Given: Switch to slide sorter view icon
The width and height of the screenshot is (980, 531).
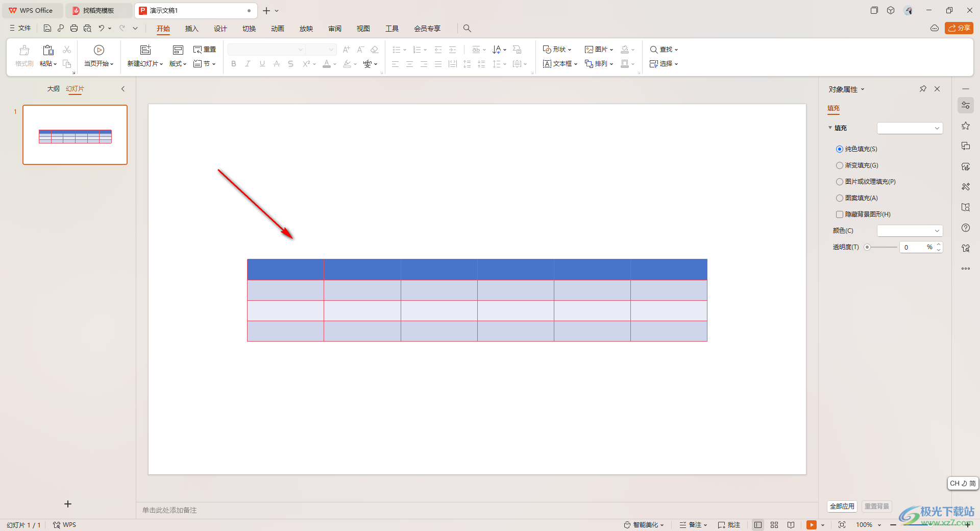Looking at the screenshot, I should point(774,525).
